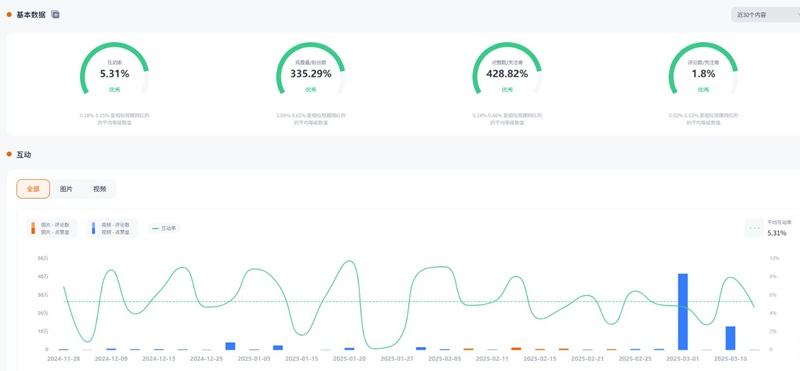800x371 pixels.
Task: Click the 2025-02-11 axis date label
Action: (x=492, y=359)
